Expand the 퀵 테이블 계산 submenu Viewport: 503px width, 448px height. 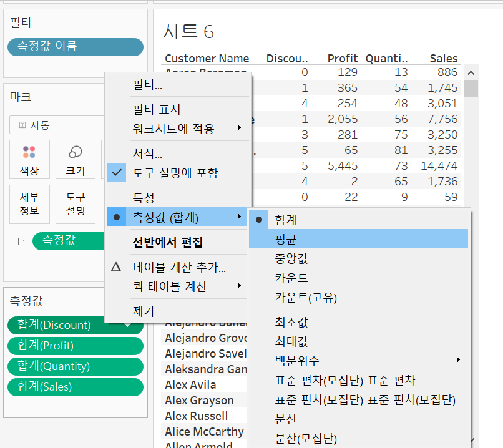coord(177,286)
